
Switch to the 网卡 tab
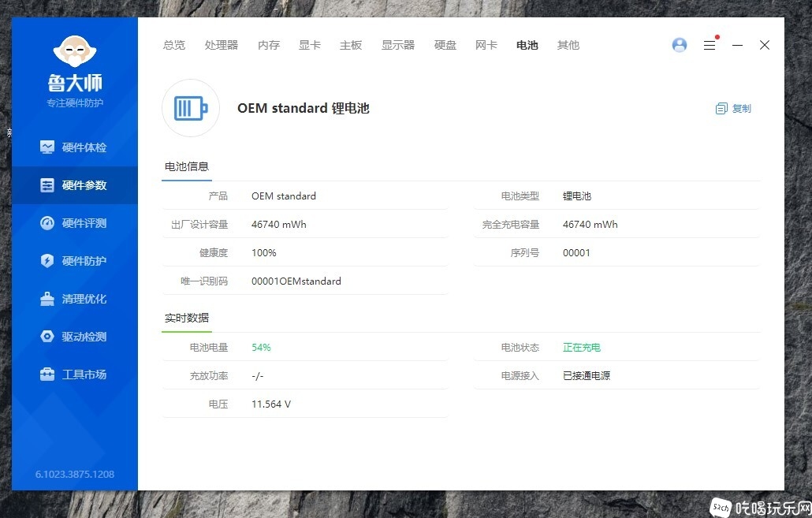(x=486, y=45)
